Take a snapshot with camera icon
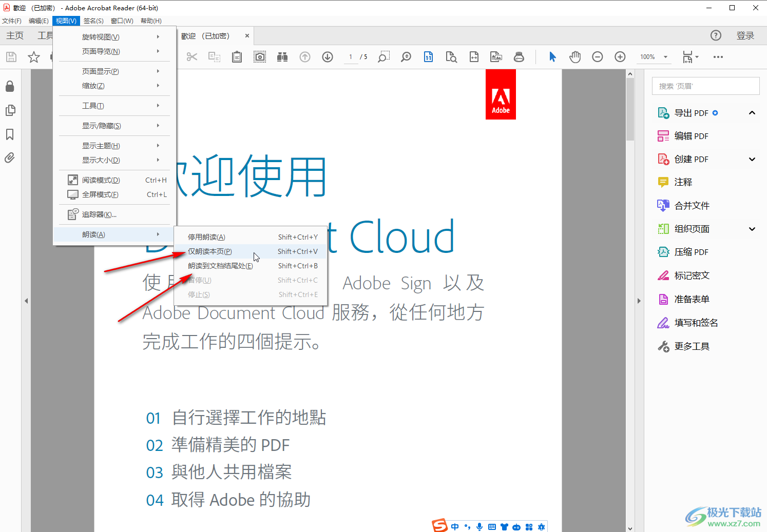 coord(260,57)
